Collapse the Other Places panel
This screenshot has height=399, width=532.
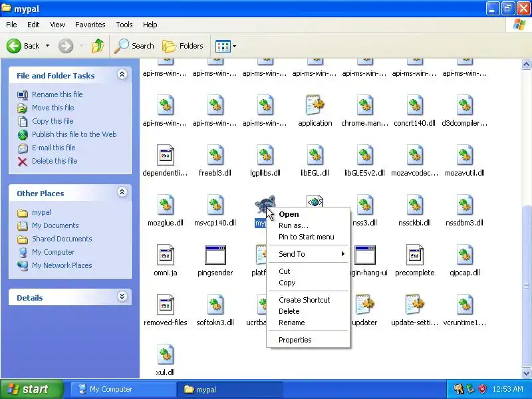[x=122, y=192]
